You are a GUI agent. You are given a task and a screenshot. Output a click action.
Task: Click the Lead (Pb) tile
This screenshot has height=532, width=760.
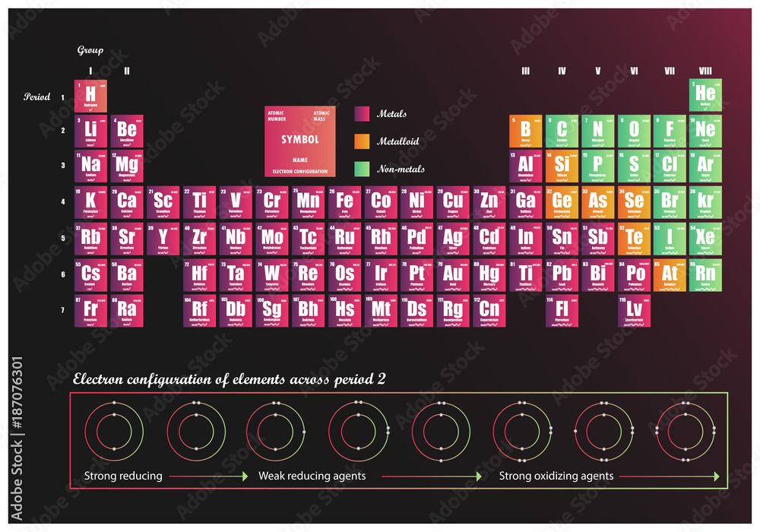pos(562,275)
